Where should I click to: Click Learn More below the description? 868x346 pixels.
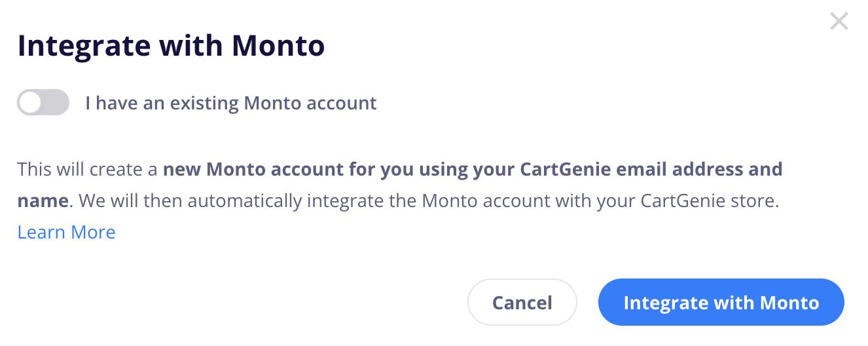66,232
